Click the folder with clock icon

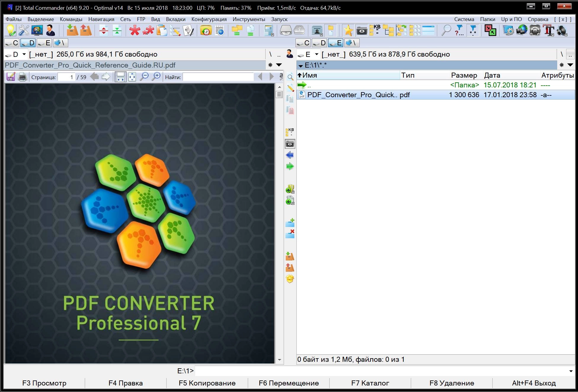point(206,31)
